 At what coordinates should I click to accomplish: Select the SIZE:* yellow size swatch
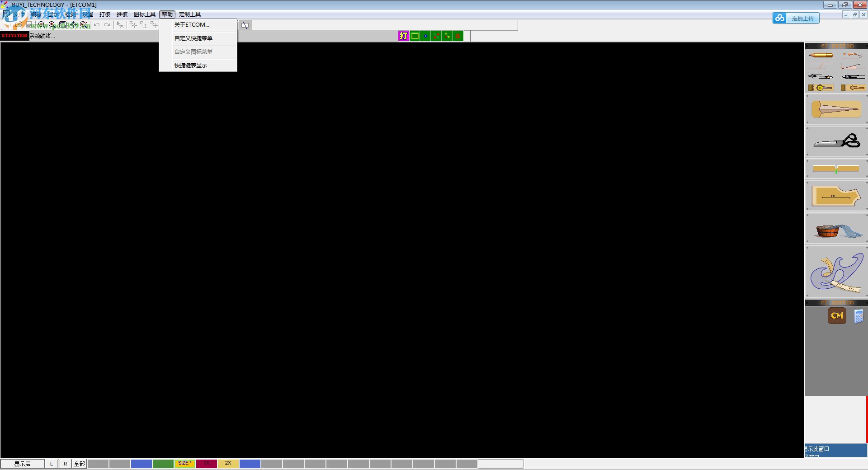click(185, 464)
